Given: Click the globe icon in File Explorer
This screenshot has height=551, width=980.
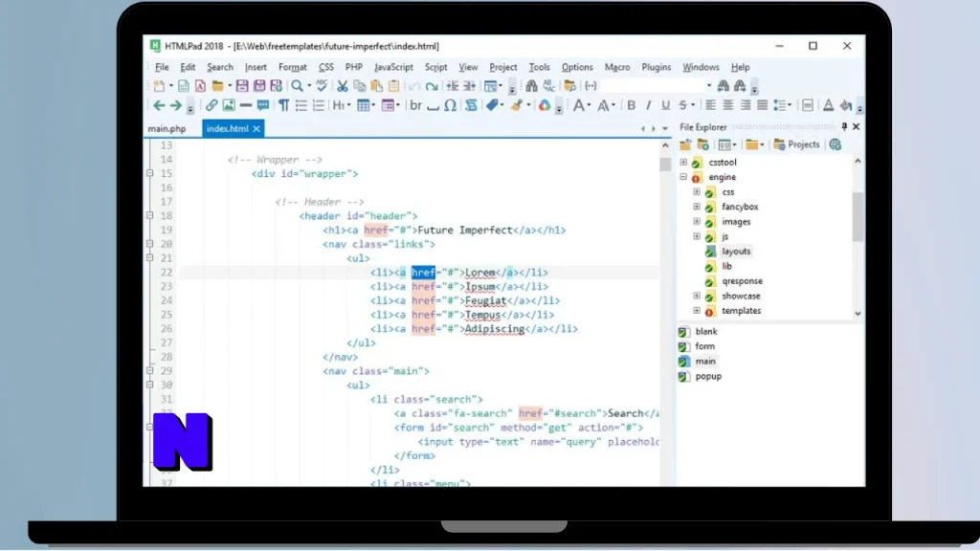Looking at the screenshot, I should pyautogui.click(x=835, y=145).
